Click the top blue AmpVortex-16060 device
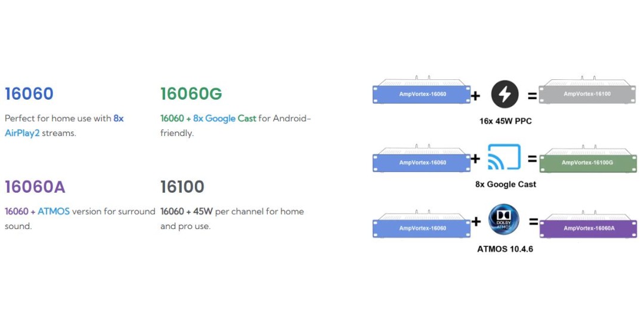 pos(422,94)
